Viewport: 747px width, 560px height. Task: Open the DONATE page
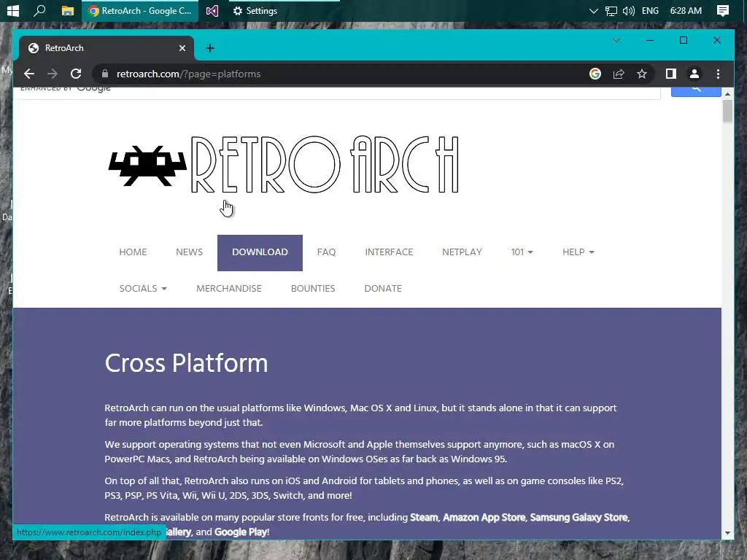pyautogui.click(x=383, y=289)
